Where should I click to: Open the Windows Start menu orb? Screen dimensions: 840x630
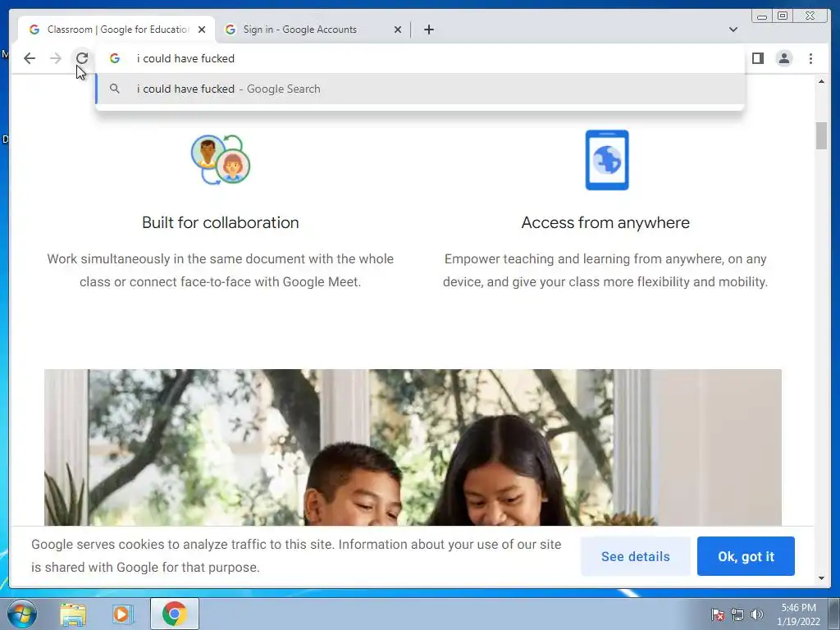point(21,614)
